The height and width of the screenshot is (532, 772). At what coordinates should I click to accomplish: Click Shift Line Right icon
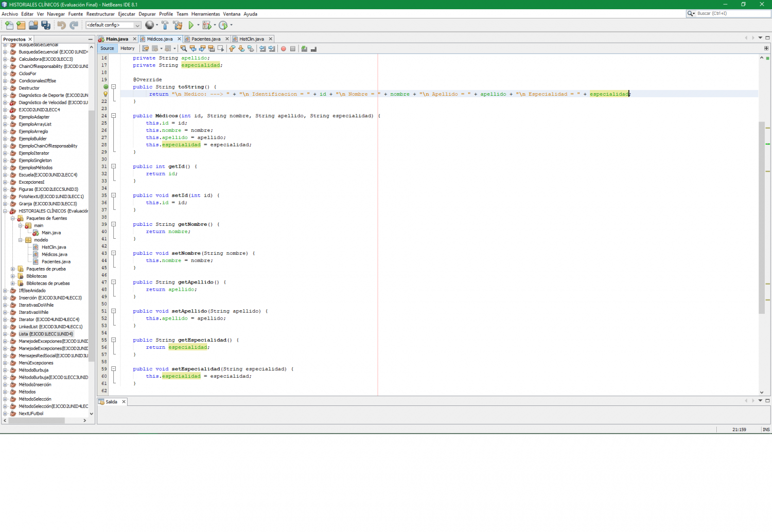pyautogui.click(x=272, y=48)
